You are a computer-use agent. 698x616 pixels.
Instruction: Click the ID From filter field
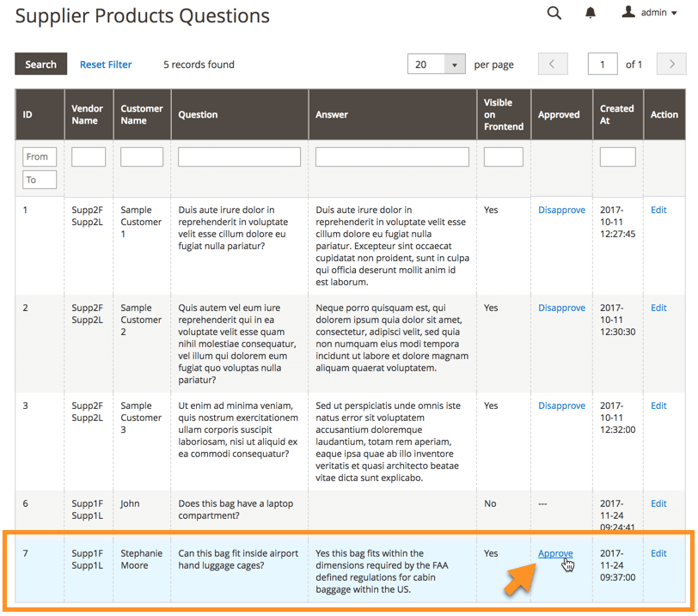(40, 157)
